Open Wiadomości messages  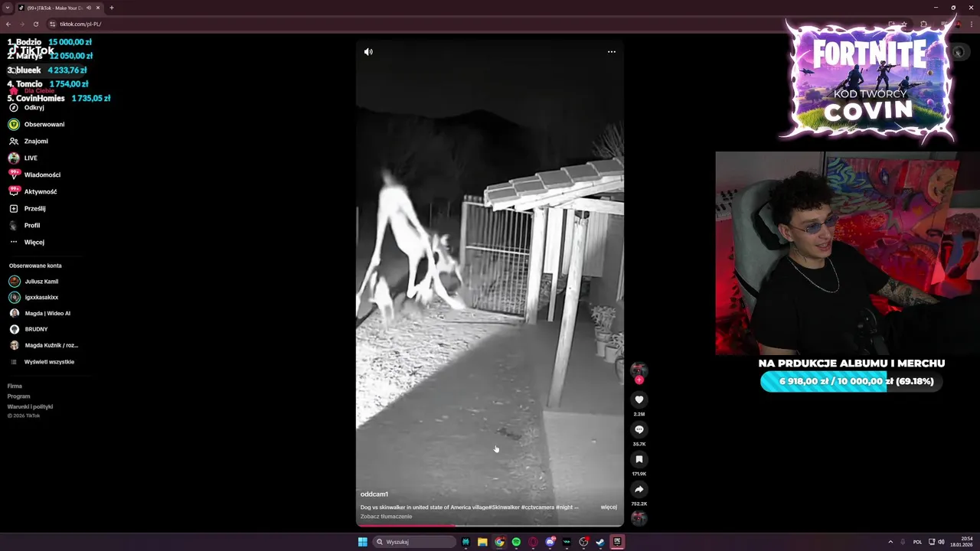point(34,175)
